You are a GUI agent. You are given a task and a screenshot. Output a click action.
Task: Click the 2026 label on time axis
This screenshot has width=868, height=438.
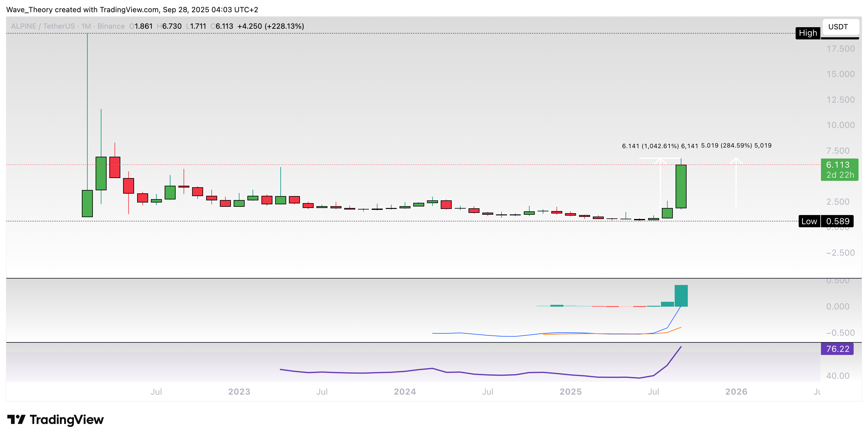point(736,392)
